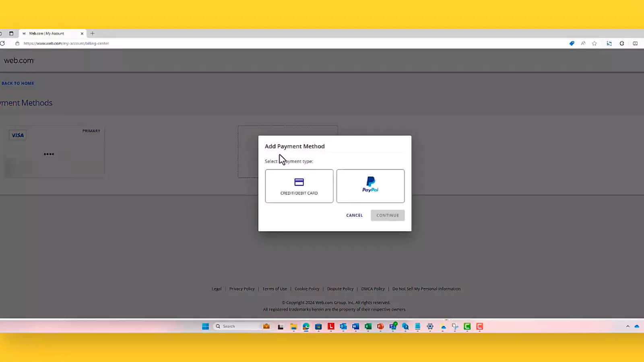644x362 pixels.
Task: Open Outlook from the taskbar
Action: [343, 327]
